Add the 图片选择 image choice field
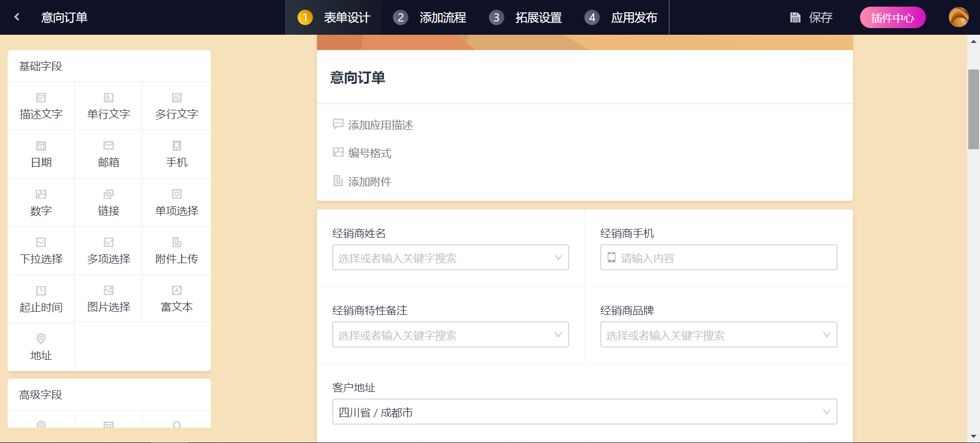This screenshot has width=980, height=443. pyautogui.click(x=109, y=299)
